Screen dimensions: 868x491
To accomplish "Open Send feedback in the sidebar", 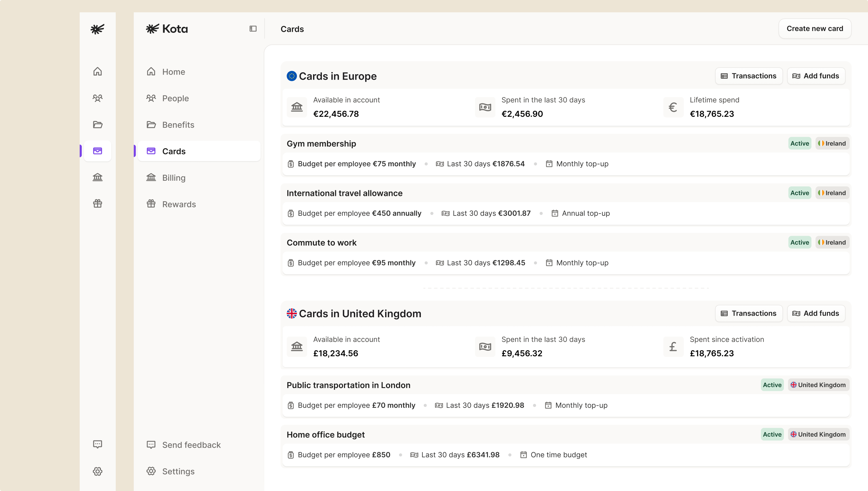I will 191,445.
